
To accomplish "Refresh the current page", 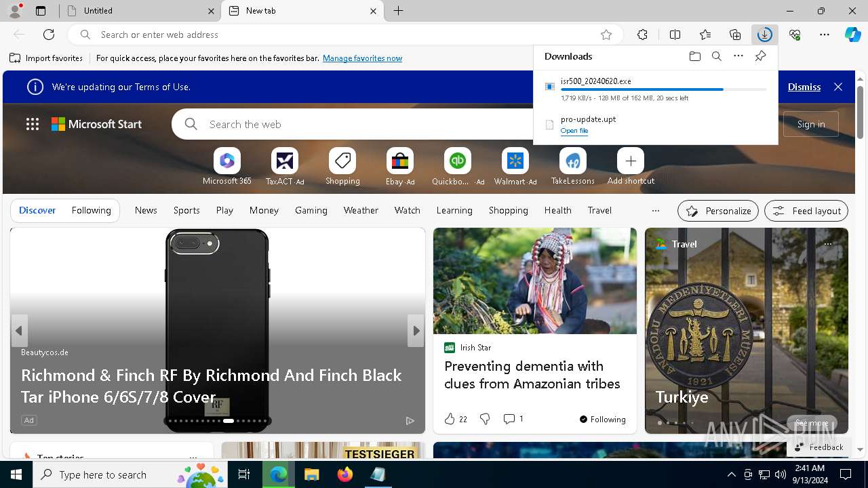I will tap(49, 35).
